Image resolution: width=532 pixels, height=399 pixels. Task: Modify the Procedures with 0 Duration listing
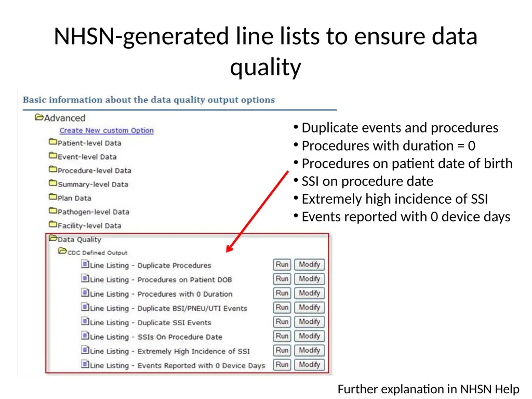[310, 293]
